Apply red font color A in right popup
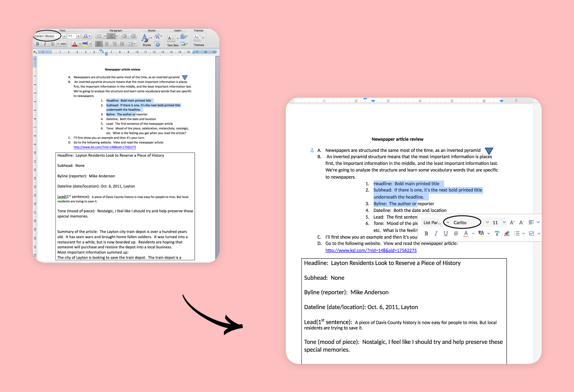This screenshot has height=392, width=574. click(x=466, y=233)
